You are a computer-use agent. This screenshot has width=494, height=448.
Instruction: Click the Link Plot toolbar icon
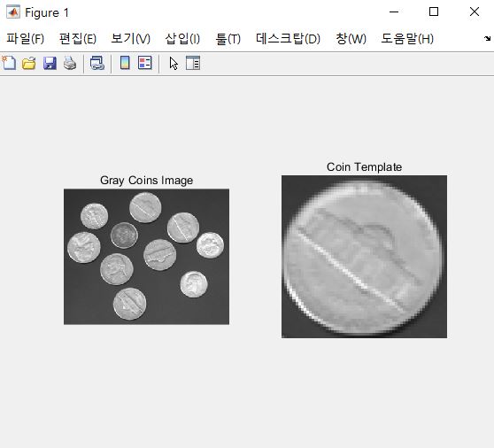click(97, 63)
